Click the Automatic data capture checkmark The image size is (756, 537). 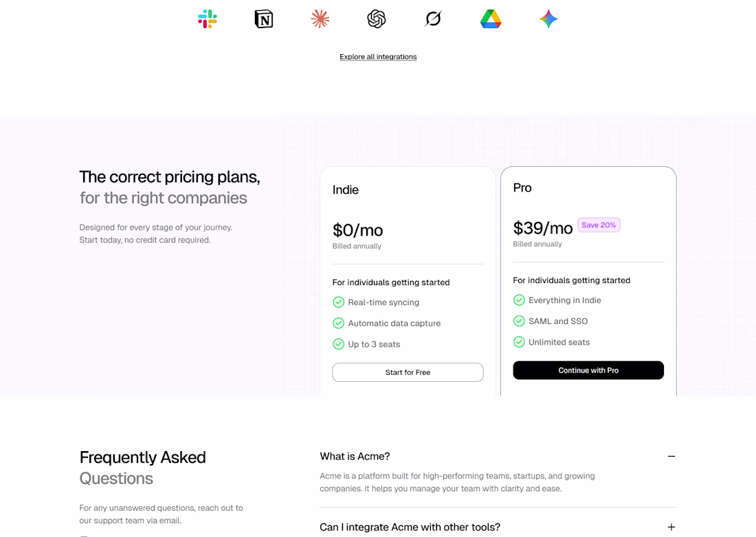(x=339, y=323)
